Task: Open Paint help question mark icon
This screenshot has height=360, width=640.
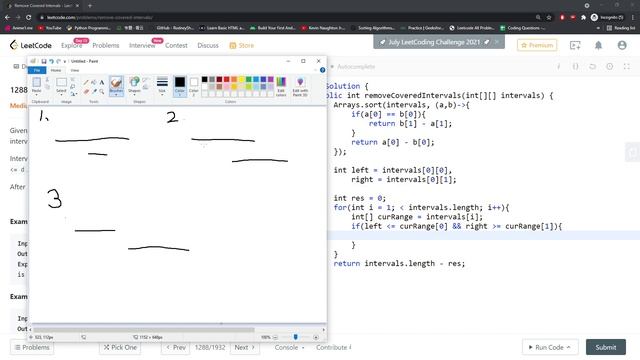Action: [322, 70]
